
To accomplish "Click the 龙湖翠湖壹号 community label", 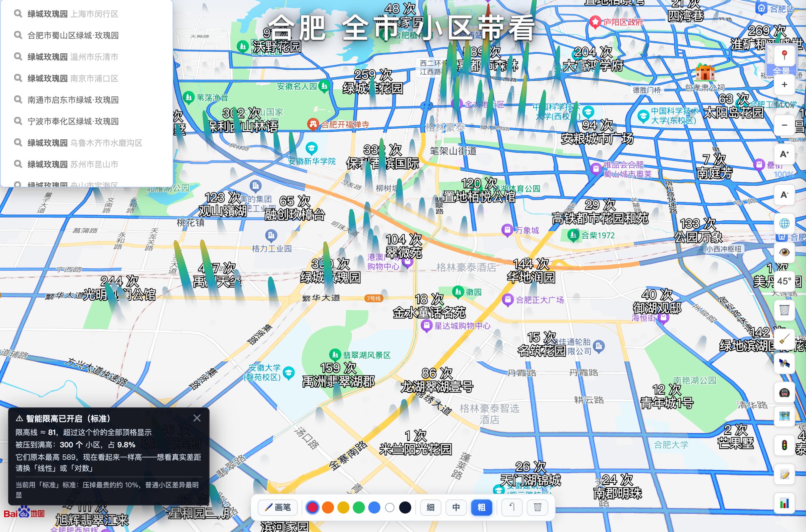I will coord(437,387).
